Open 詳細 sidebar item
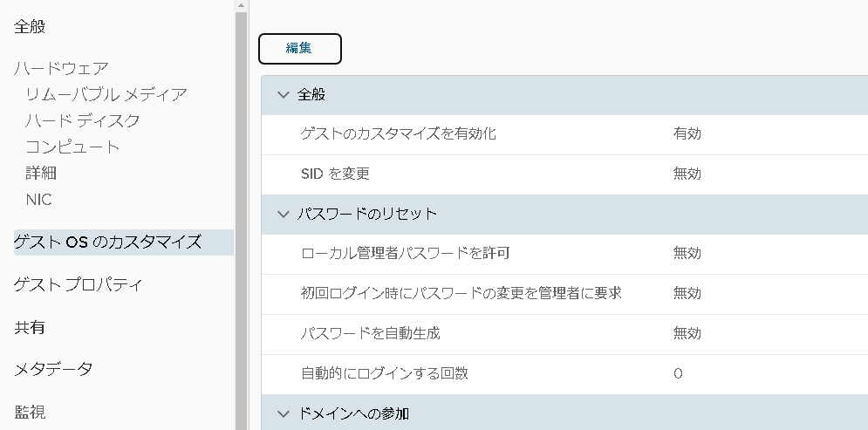Image resolution: width=868 pixels, height=430 pixels. point(41,173)
